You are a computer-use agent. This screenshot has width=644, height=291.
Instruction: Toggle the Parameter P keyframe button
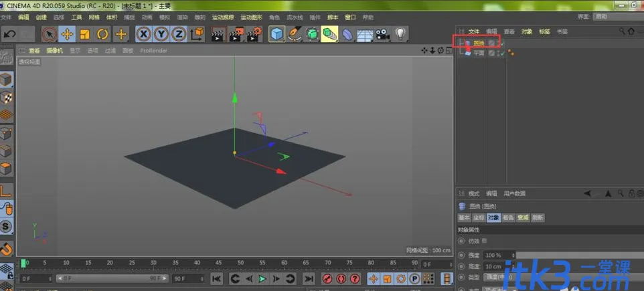click(x=414, y=279)
